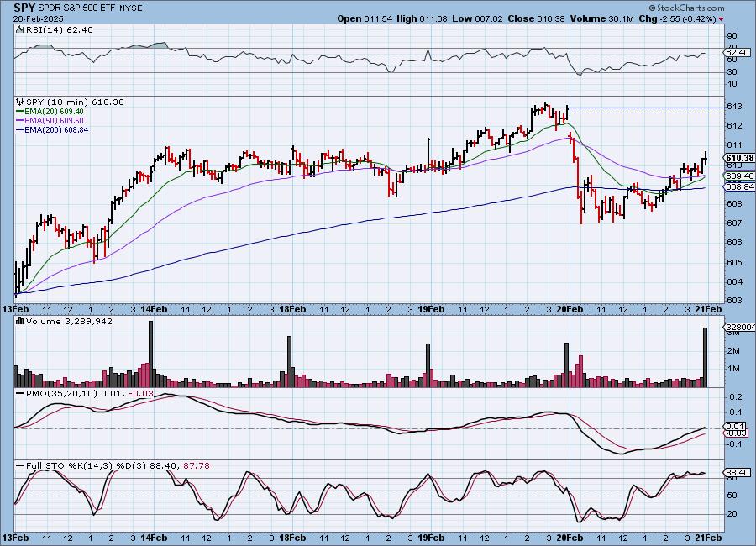Click 14Feb on the price panel date axis
The height and width of the screenshot is (546, 756).
(154, 309)
